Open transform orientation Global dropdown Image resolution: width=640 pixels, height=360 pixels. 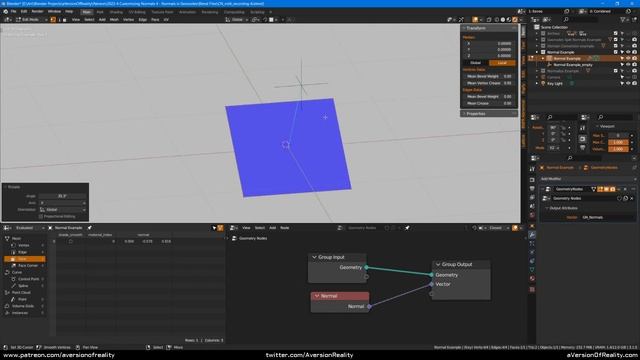point(237,20)
